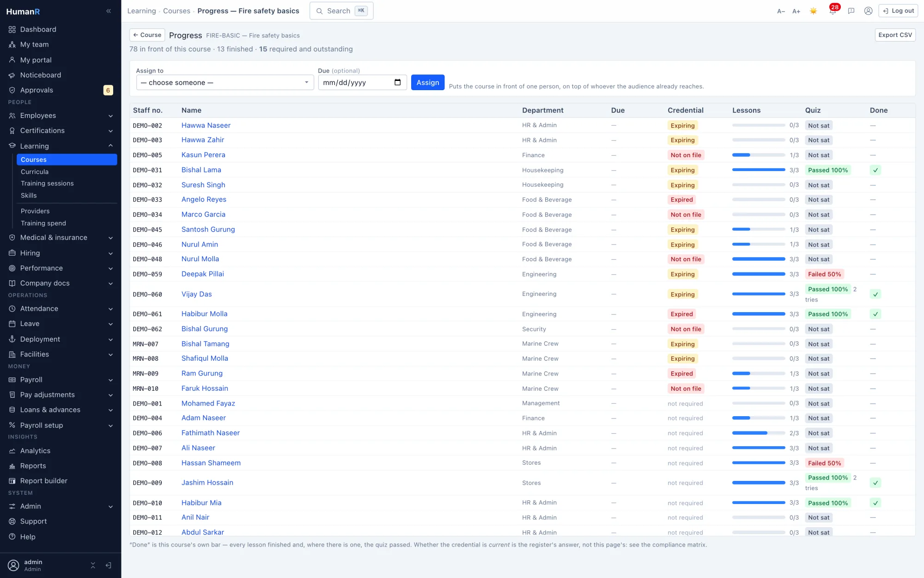This screenshot has width=924, height=578.
Task: Click the Courses breadcrumb link
Action: [176, 11]
